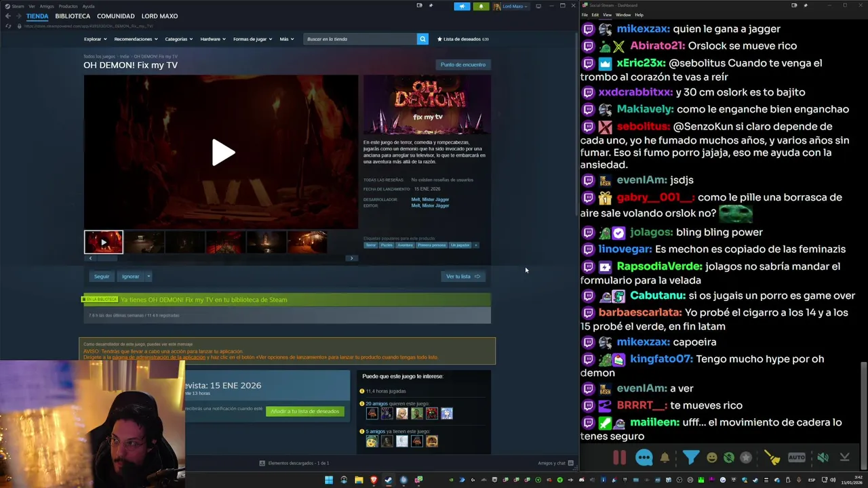This screenshot has height=488, width=868.
Task: Open the Window menu in Social Stream
Action: pos(623,15)
